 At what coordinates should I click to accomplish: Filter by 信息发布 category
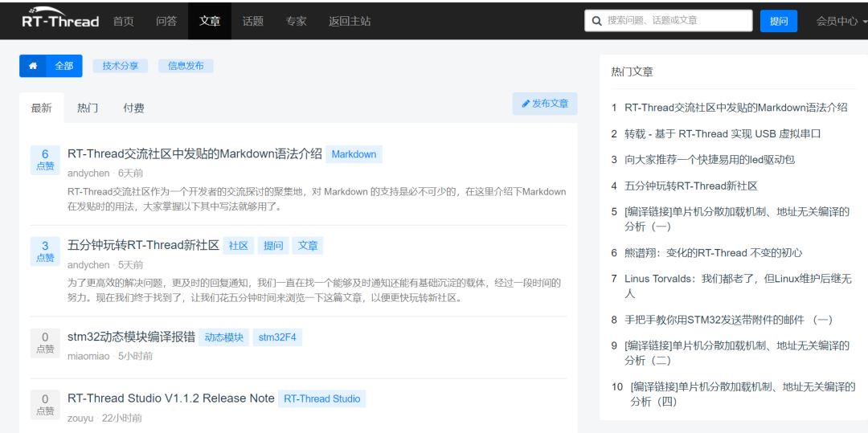click(x=186, y=66)
